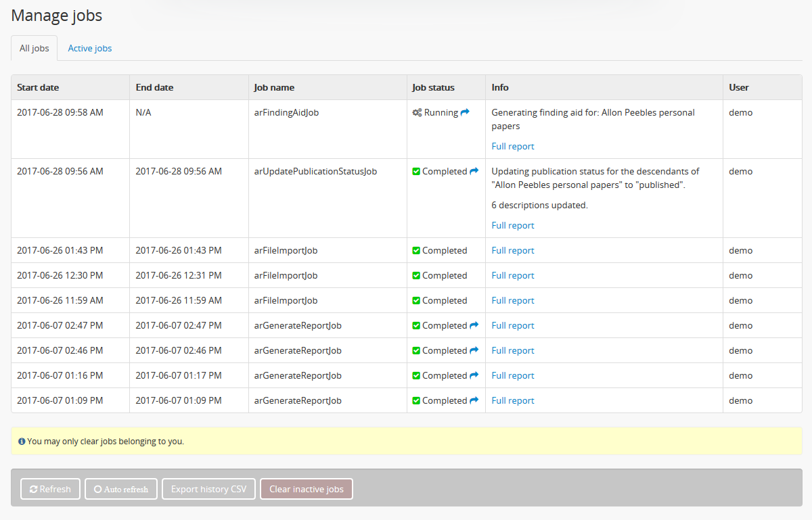Open Full report for arFindingAidJob

(x=512, y=147)
